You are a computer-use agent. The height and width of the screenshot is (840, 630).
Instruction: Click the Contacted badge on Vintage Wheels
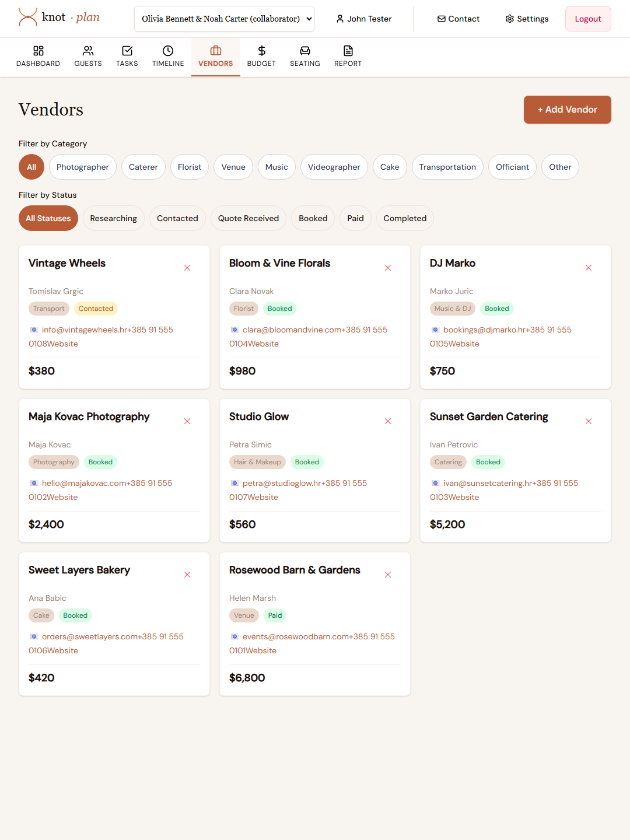coord(96,309)
